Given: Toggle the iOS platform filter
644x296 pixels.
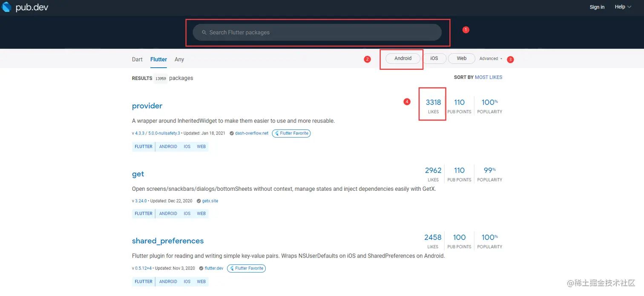Looking at the screenshot, I should pyautogui.click(x=434, y=58).
